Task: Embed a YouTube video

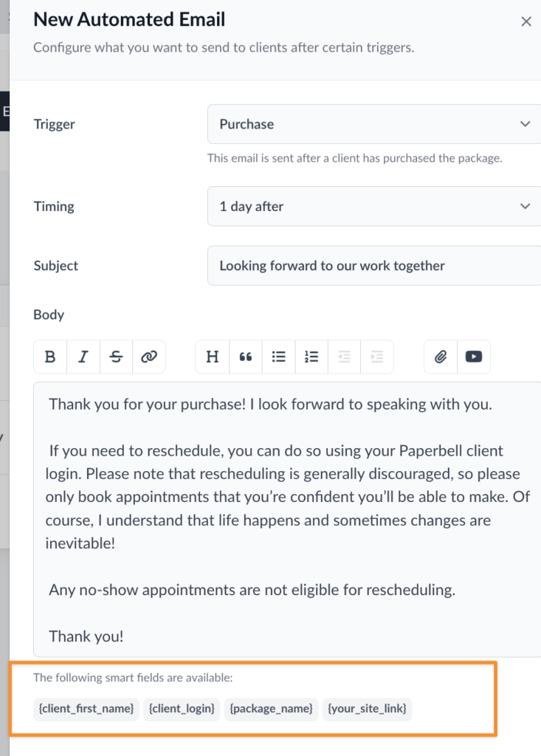Action: (x=474, y=357)
